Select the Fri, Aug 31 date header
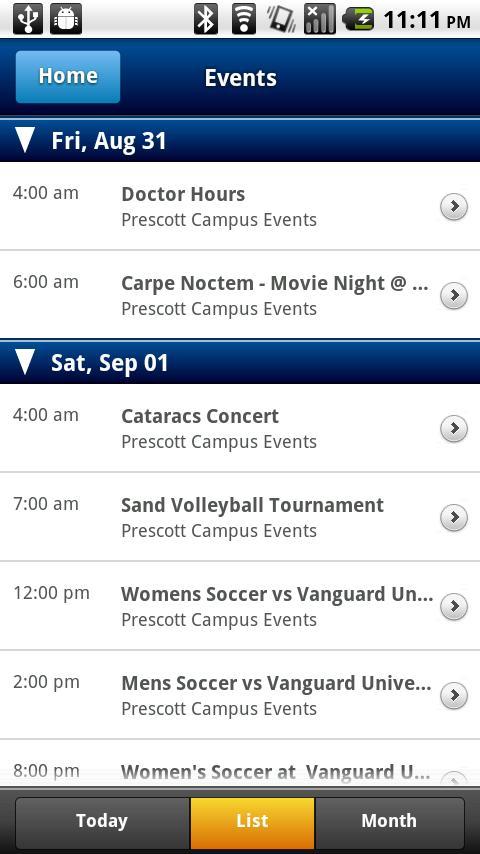This screenshot has width=480, height=854. (x=240, y=140)
